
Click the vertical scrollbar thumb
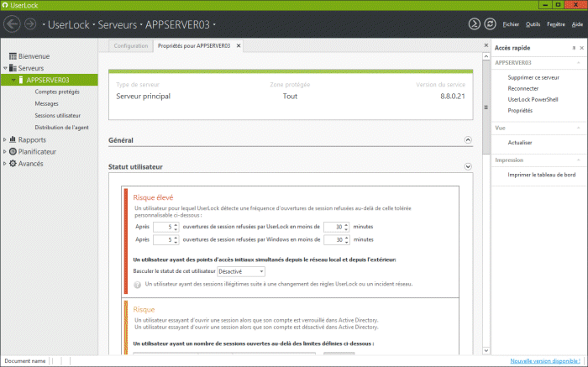coord(486,107)
